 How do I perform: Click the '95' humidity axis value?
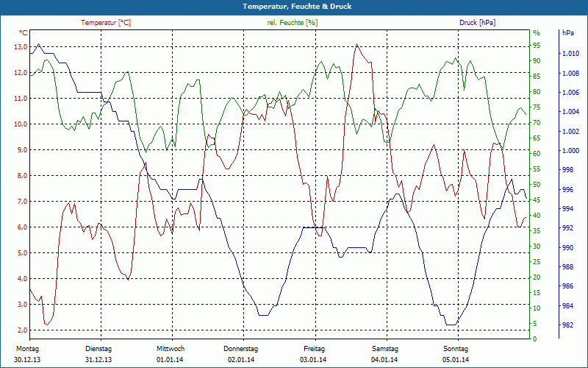[x=537, y=46]
